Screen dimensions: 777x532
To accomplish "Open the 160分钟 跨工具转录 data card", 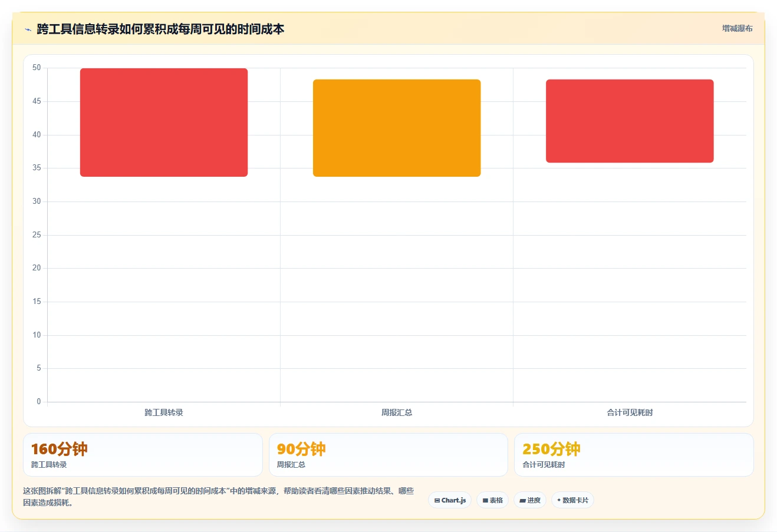I will pos(143,455).
